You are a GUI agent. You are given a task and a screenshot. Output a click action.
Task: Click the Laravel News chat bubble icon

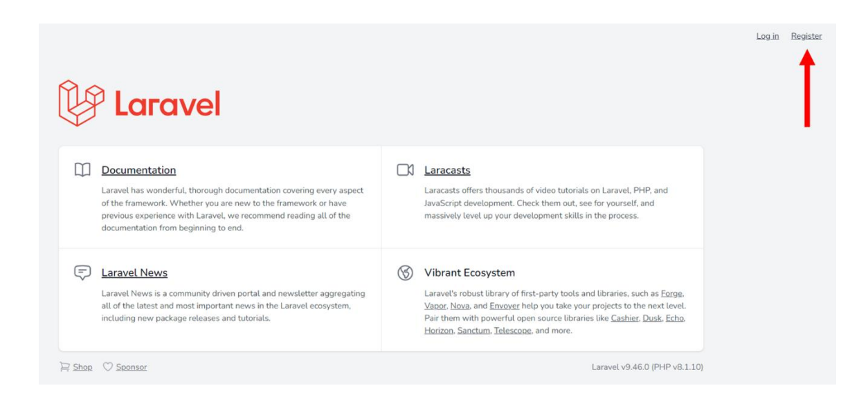[82, 273]
